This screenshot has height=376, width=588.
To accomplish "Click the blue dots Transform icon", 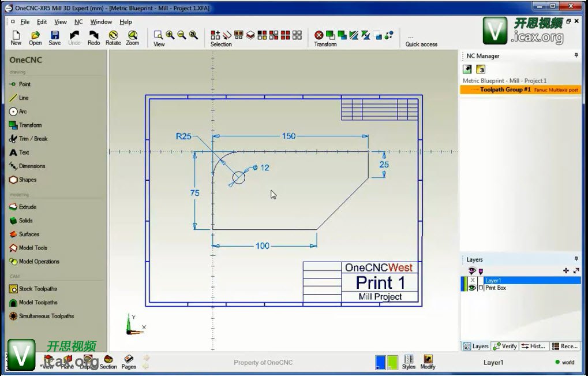I will pyautogui.click(x=389, y=35).
